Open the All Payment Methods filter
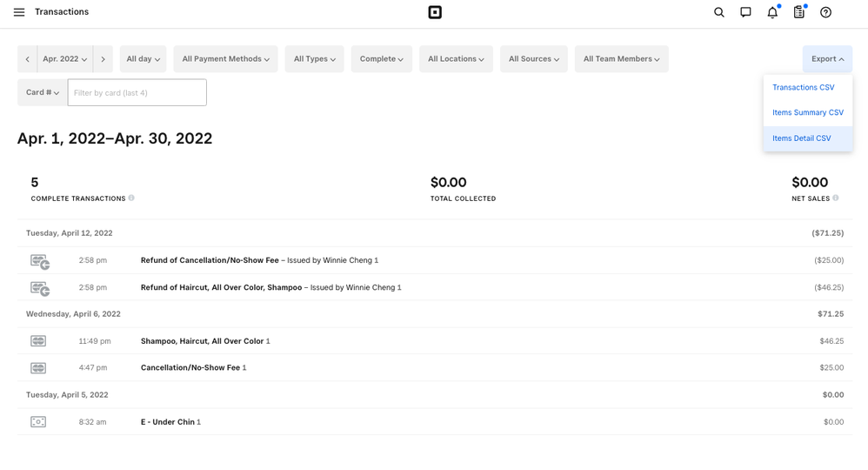 (225, 59)
